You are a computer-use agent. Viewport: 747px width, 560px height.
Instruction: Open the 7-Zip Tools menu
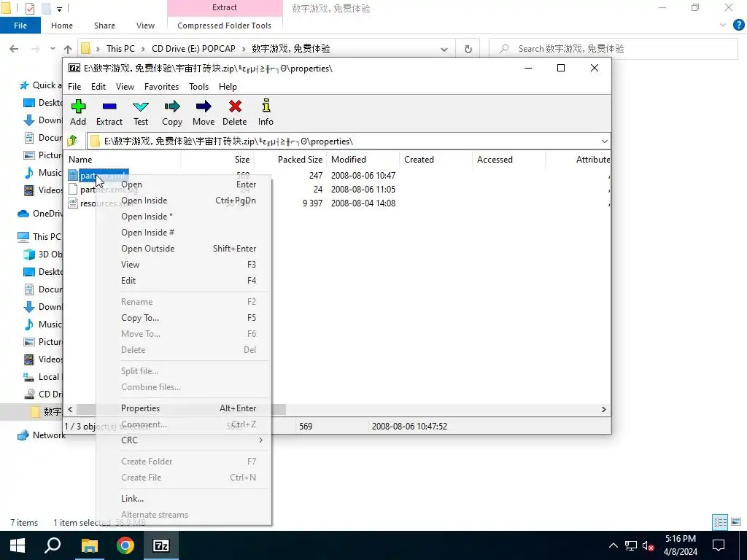point(198,87)
